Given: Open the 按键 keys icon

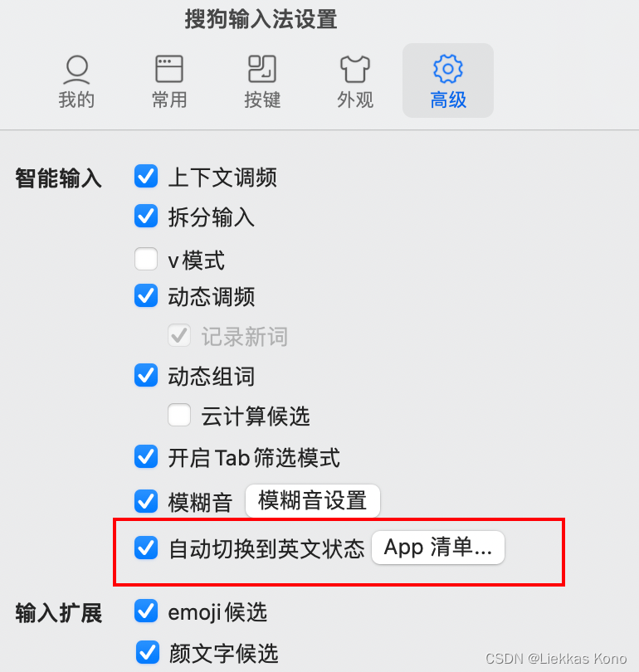Looking at the screenshot, I should click(262, 69).
